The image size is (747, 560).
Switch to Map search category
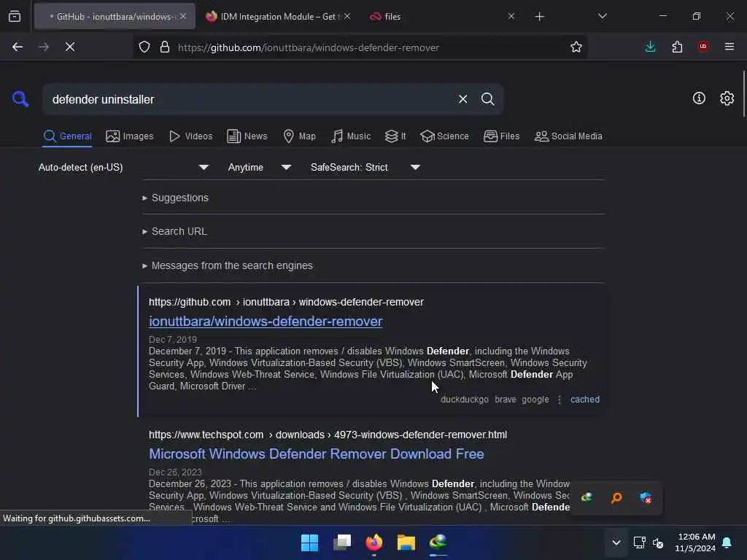point(299,136)
